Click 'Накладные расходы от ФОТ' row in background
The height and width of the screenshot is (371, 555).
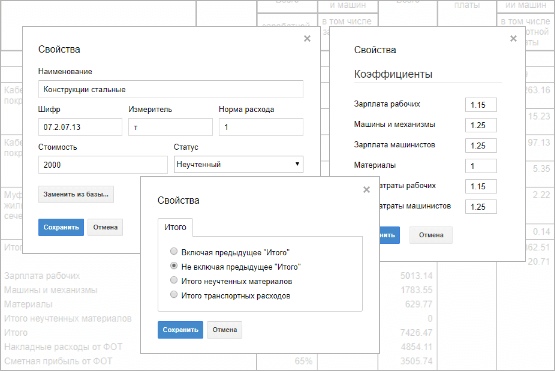coord(63,347)
